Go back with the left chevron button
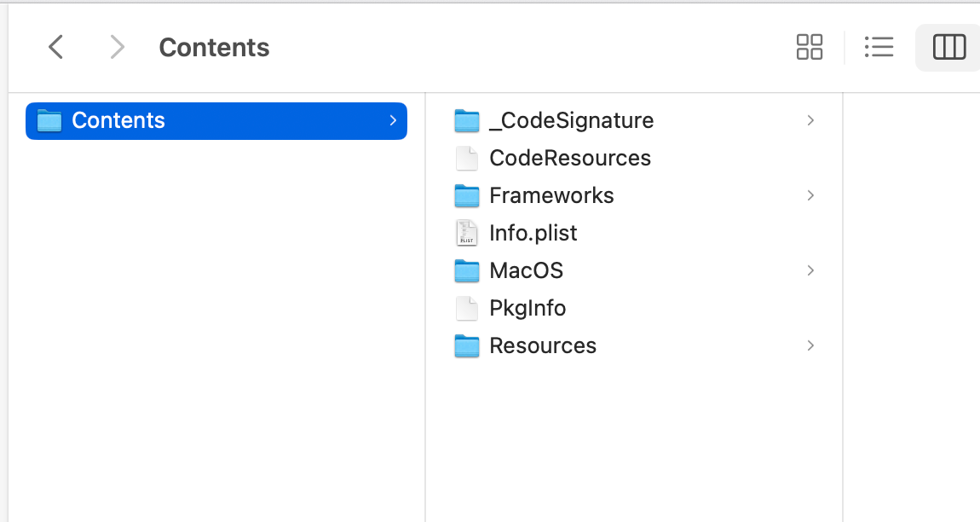Screen dimensions: 980x522 pyautogui.click(x=56, y=47)
